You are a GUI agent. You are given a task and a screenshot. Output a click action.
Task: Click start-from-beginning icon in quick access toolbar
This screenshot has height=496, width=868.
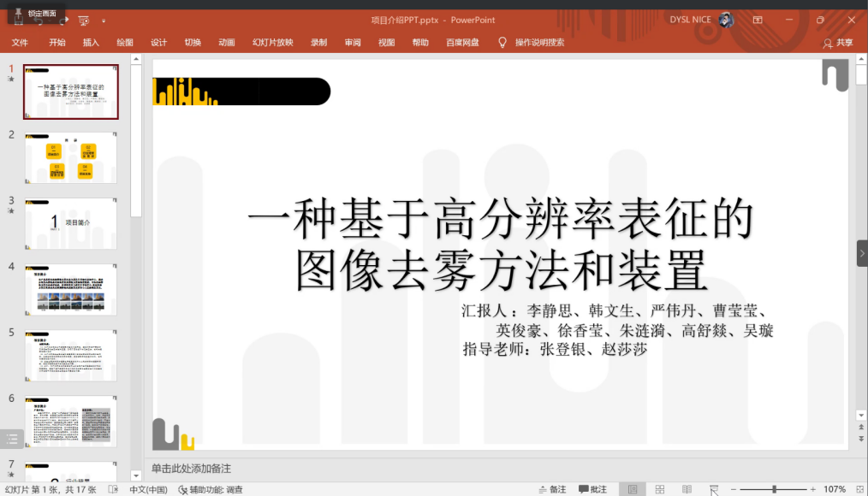click(x=83, y=20)
